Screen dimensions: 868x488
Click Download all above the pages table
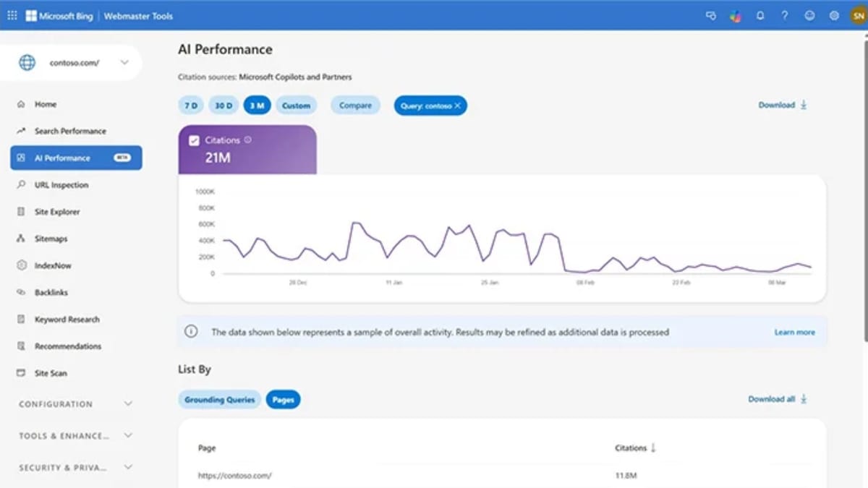tap(772, 398)
